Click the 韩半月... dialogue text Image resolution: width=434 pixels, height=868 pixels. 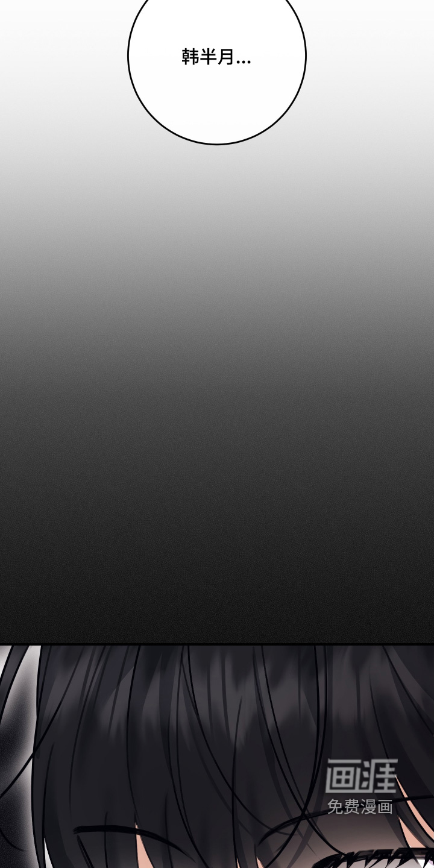[216, 57]
